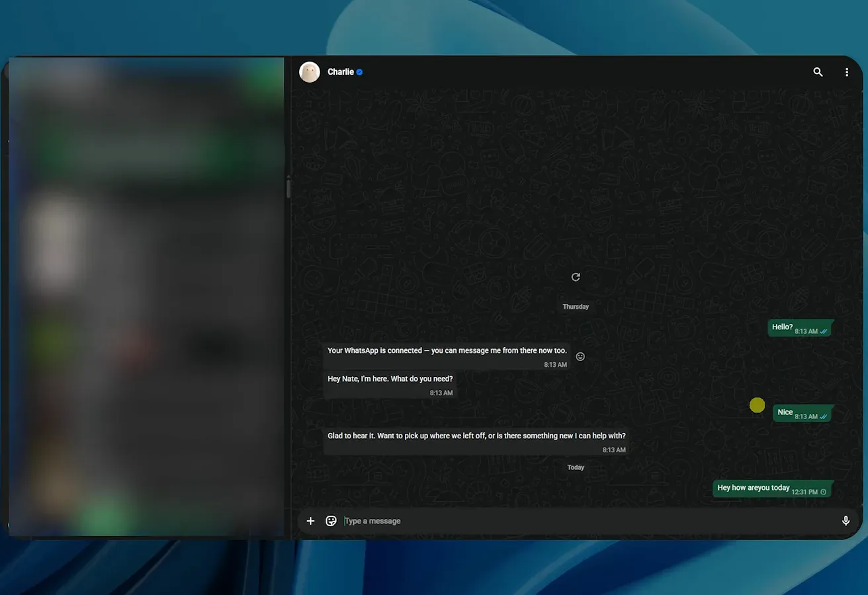Click the read receipt ticks on 'Hello?'

824,331
